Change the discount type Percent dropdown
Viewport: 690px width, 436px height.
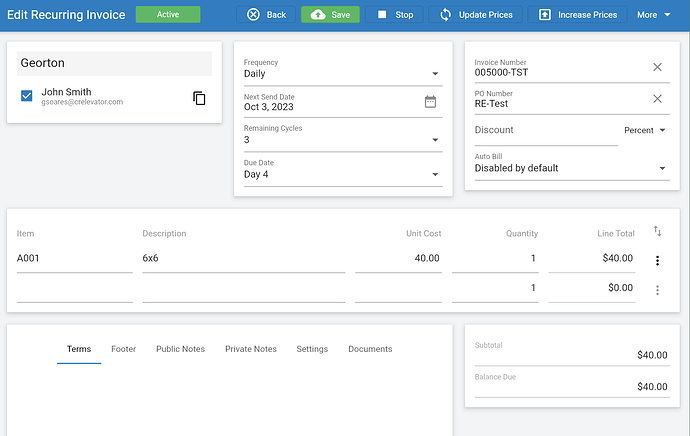[644, 130]
